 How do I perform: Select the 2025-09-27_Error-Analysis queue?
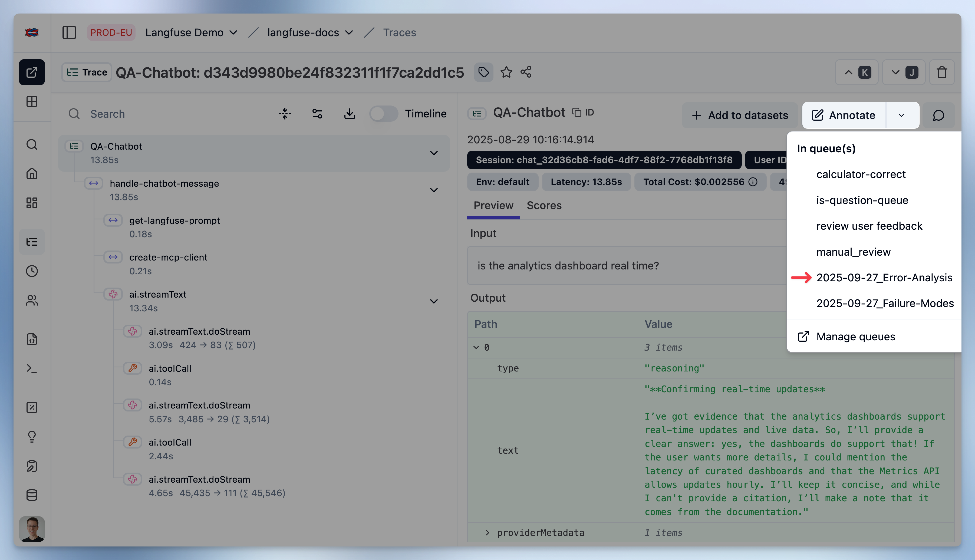pyautogui.click(x=884, y=278)
